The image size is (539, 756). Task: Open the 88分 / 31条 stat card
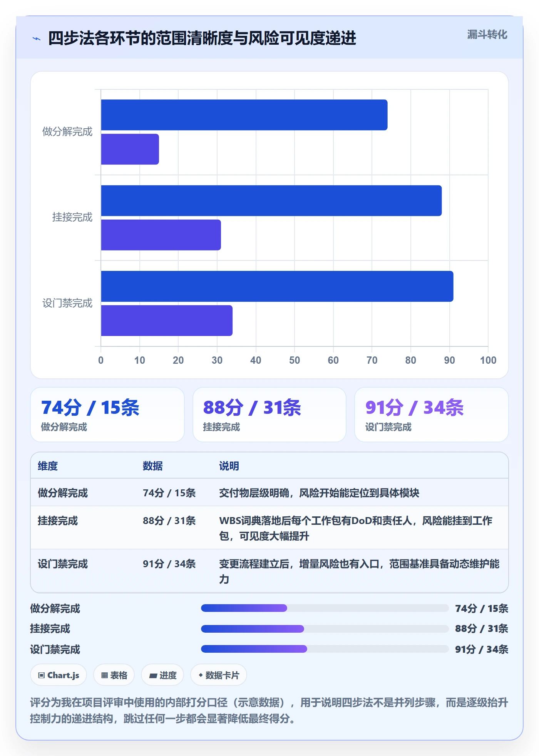point(269,415)
